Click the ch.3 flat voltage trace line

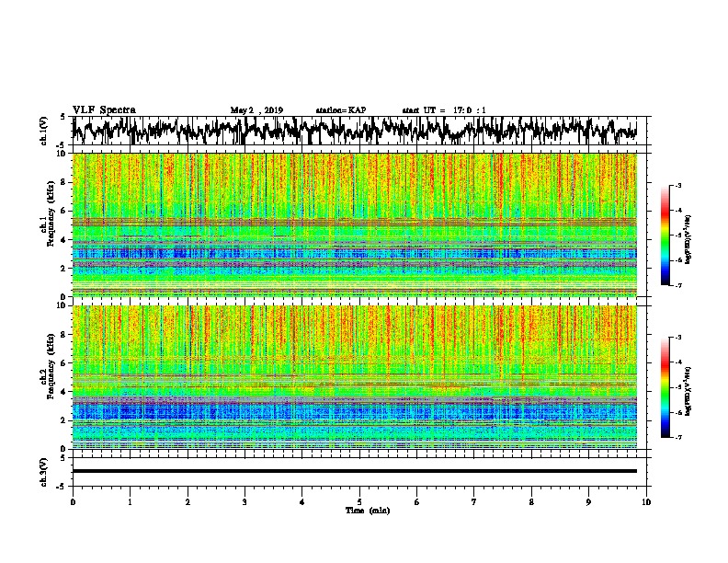pos(354,471)
